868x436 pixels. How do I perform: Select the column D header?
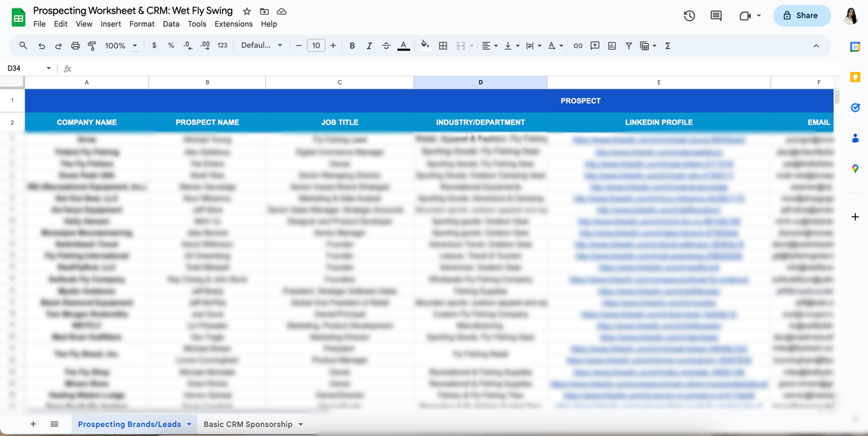click(x=480, y=82)
